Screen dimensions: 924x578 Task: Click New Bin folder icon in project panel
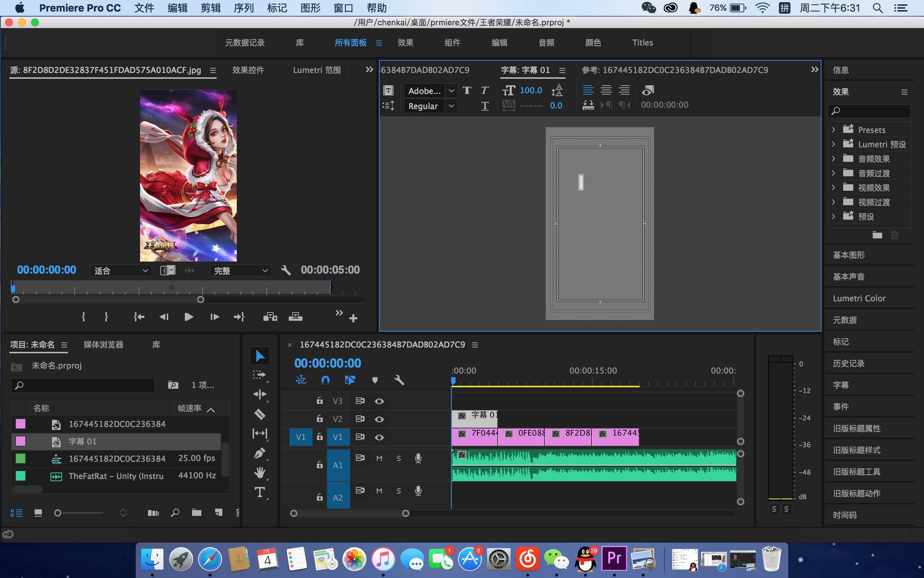(x=197, y=513)
